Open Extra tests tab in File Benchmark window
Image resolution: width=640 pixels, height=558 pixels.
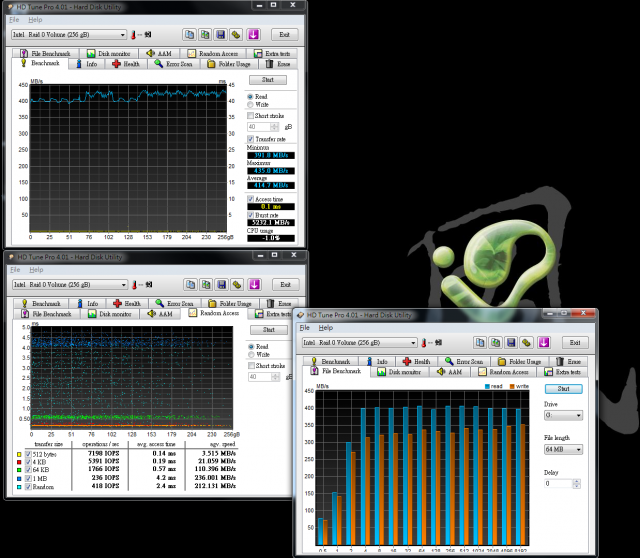(563, 372)
